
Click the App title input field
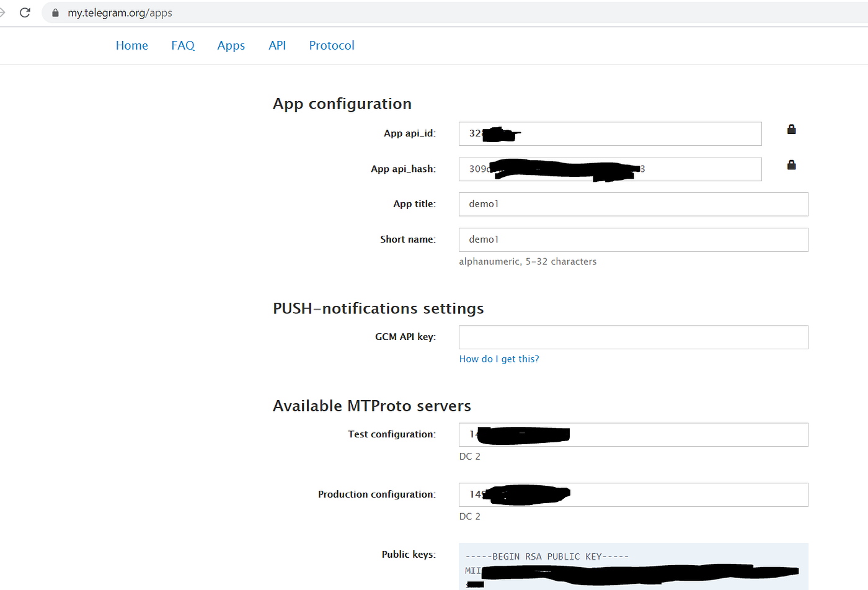coord(634,204)
